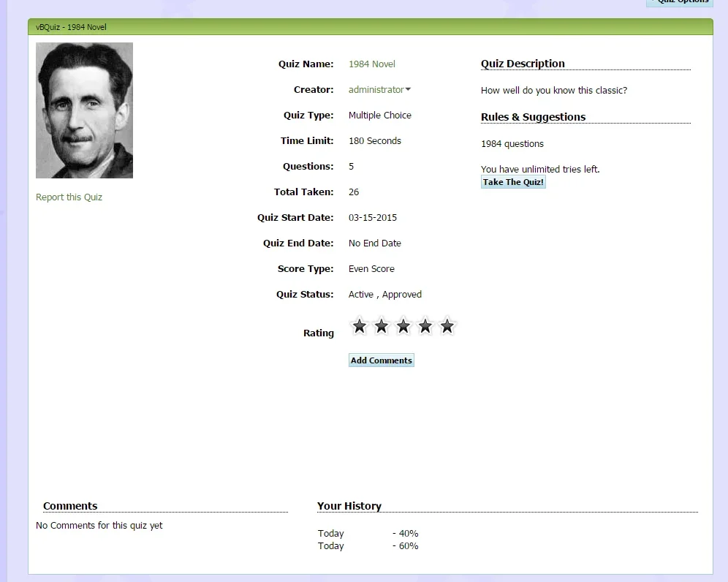728x582 pixels.
Task: Open the Quiz Options menu at top
Action: [680, 2]
